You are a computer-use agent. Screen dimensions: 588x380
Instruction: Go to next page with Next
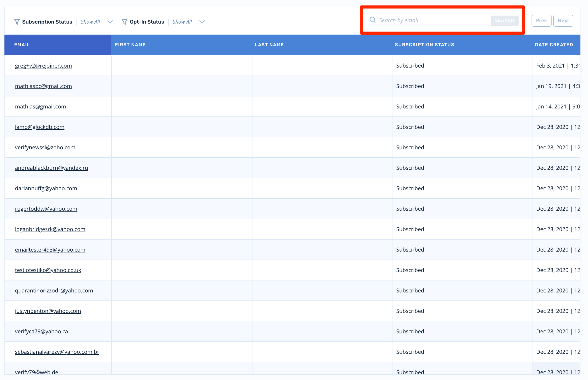click(x=563, y=21)
